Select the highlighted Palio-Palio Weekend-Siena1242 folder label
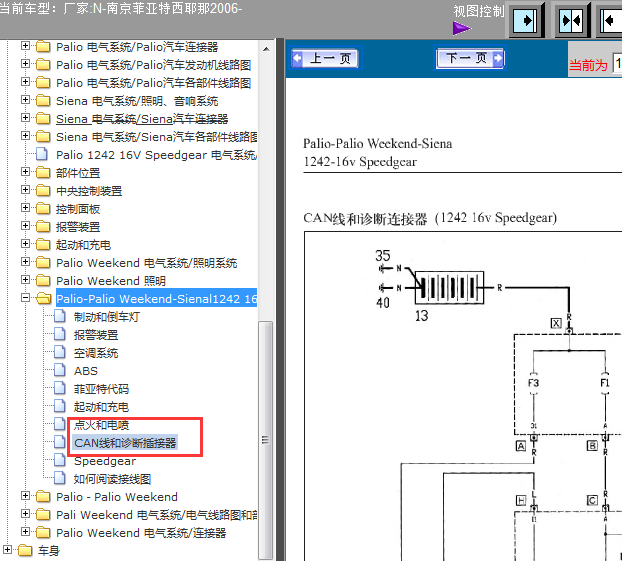The height and width of the screenshot is (561, 622). (x=156, y=298)
